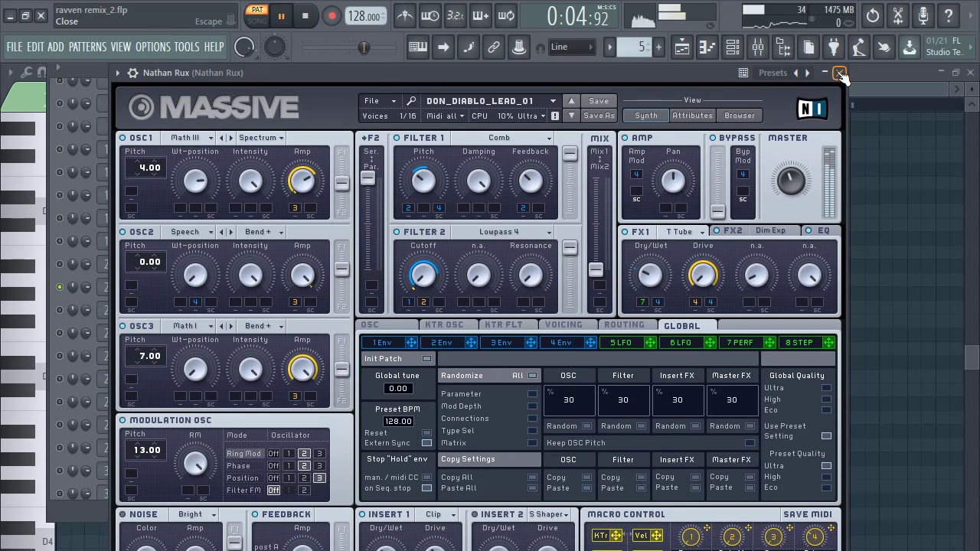The width and height of the screenshot is (980, 551).
Task: Expand the plugin window arrow beside gear
Action: (118, 73)
